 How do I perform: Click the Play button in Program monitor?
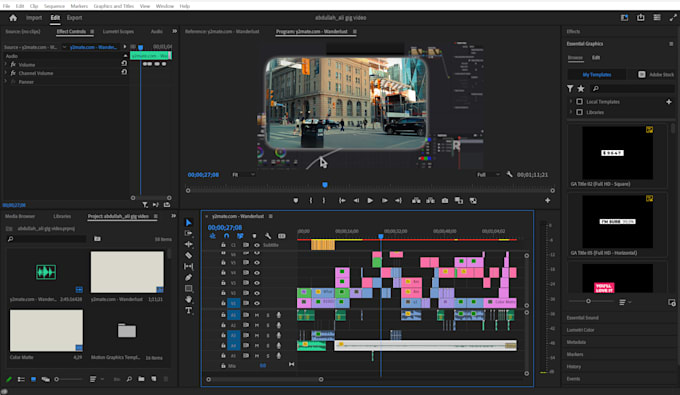coord(370,200)
